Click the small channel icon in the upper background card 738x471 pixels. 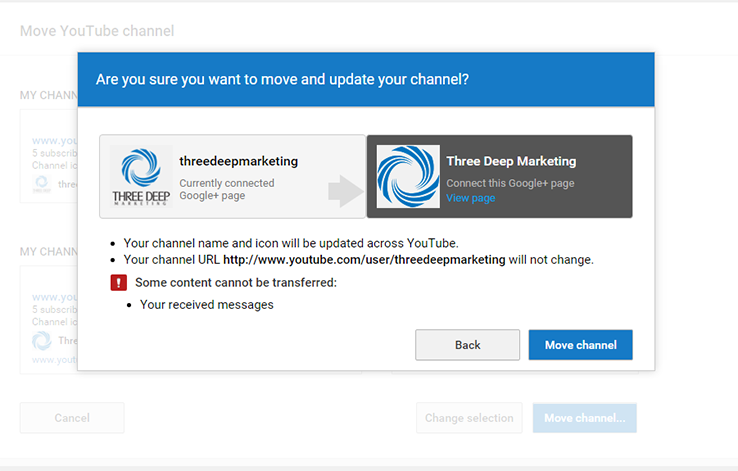click(x=41, y=184)
